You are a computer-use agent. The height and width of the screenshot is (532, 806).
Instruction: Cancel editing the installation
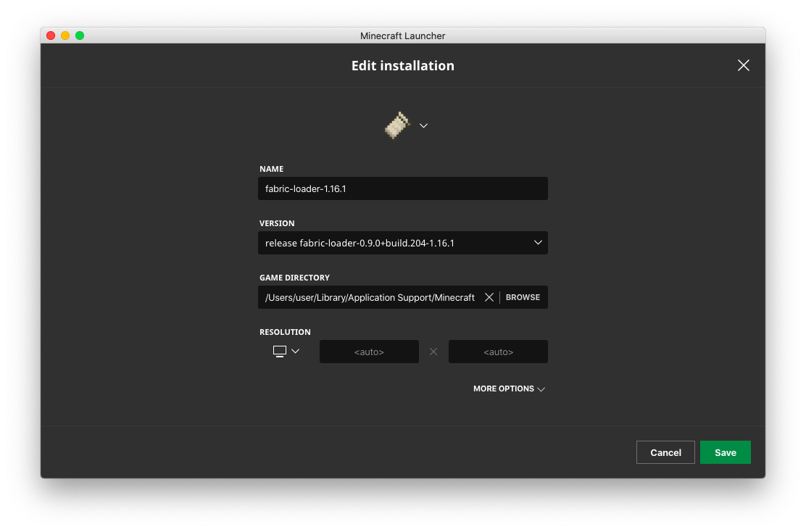pyautogui.click(x=665, y=452)
